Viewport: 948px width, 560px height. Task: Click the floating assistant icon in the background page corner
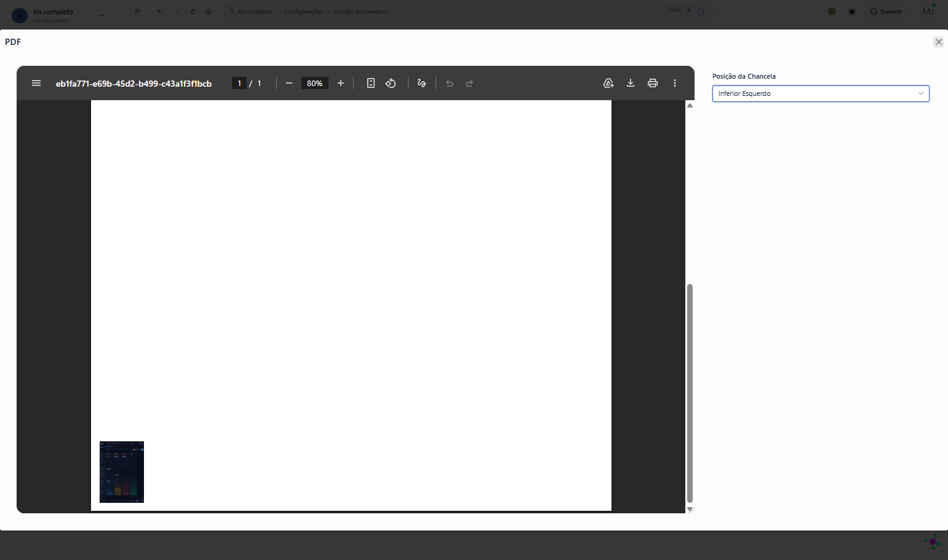(x=932, y=542)
